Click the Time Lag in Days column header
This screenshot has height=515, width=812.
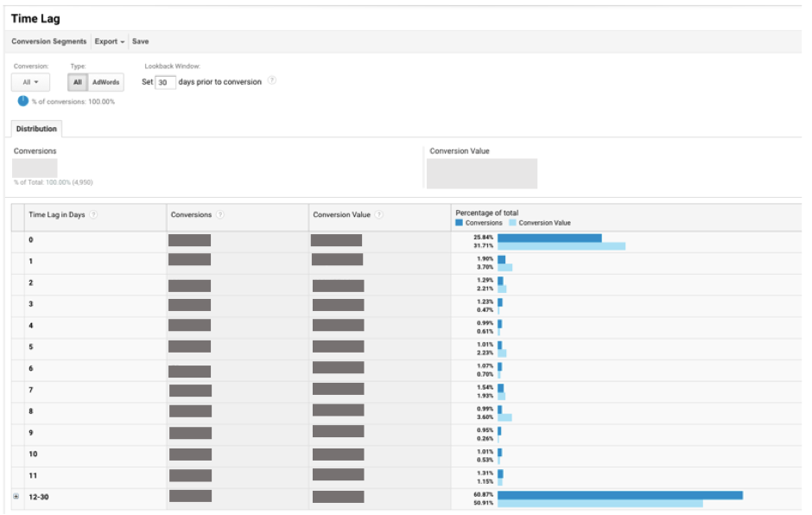pos(57,215)
